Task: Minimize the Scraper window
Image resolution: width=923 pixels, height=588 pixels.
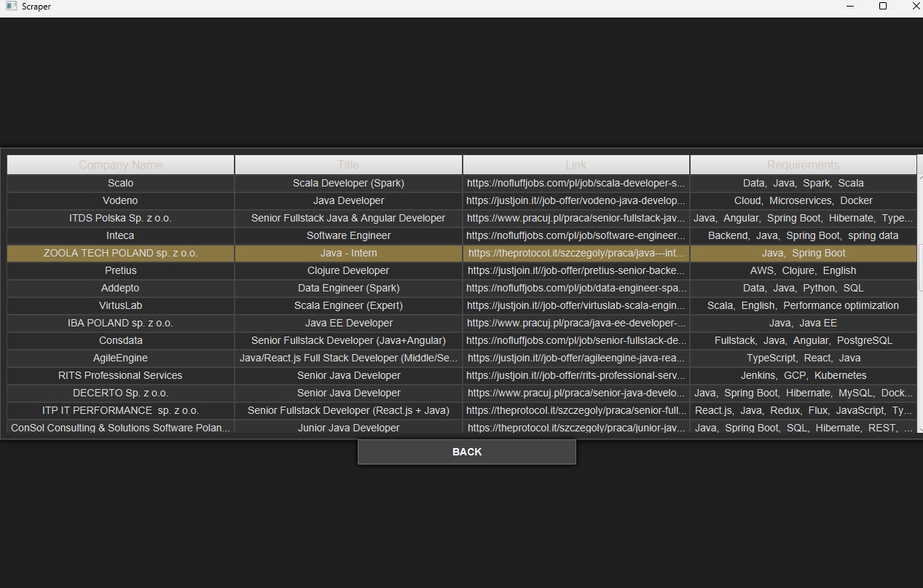Action: coord(849,6)
